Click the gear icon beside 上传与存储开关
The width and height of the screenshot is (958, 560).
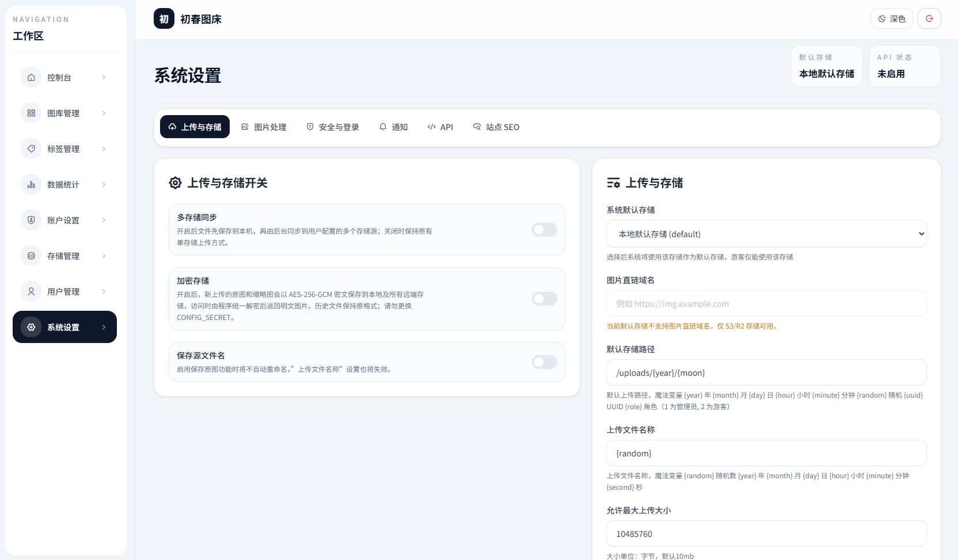coord(175,183)
